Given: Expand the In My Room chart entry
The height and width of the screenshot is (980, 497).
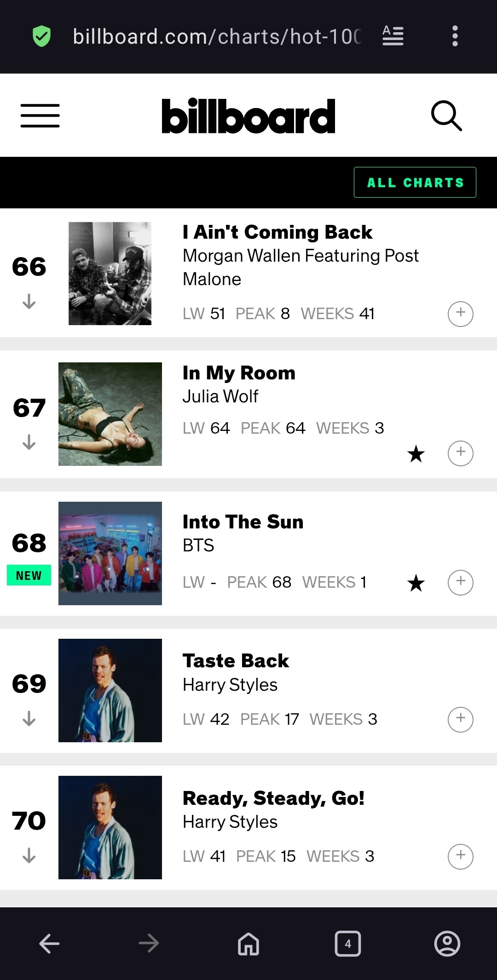Looking at the screenshot, I should [460, 453].
